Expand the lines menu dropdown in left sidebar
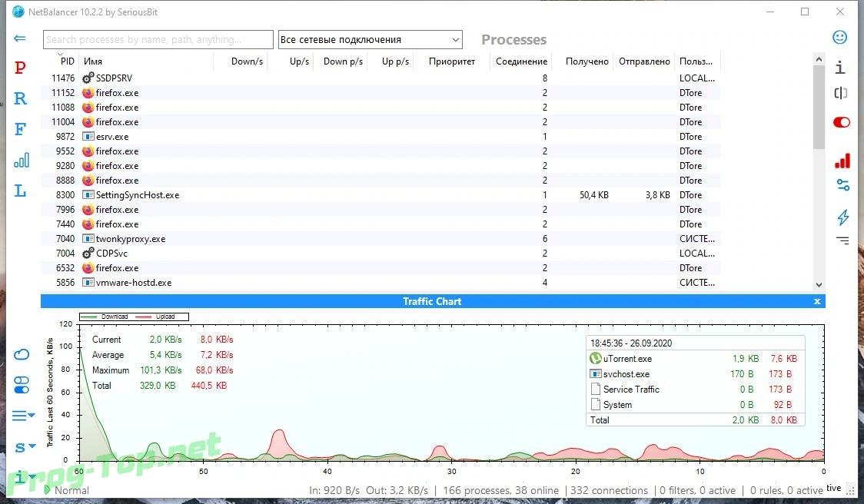 point(24,416)
